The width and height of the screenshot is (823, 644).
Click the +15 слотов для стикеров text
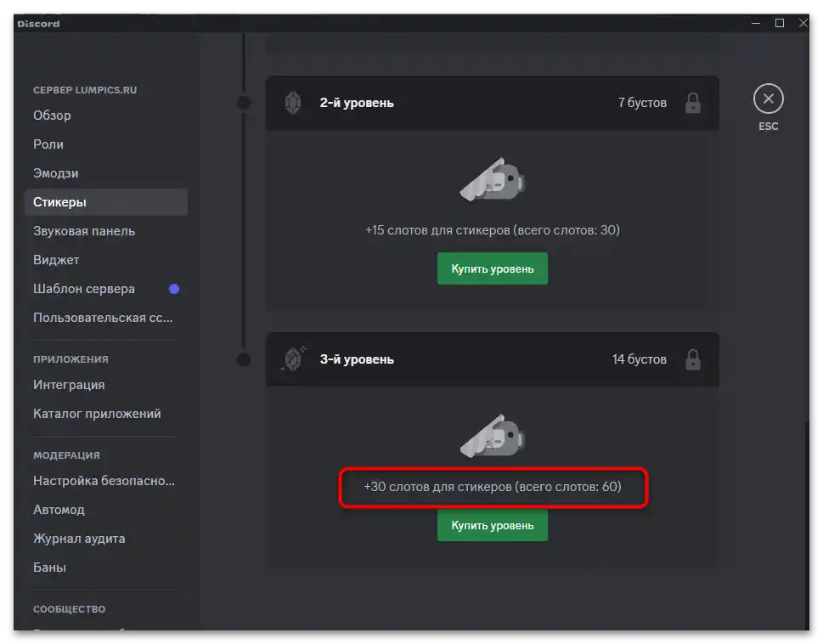pyautogui.click(x=493, y=230)
